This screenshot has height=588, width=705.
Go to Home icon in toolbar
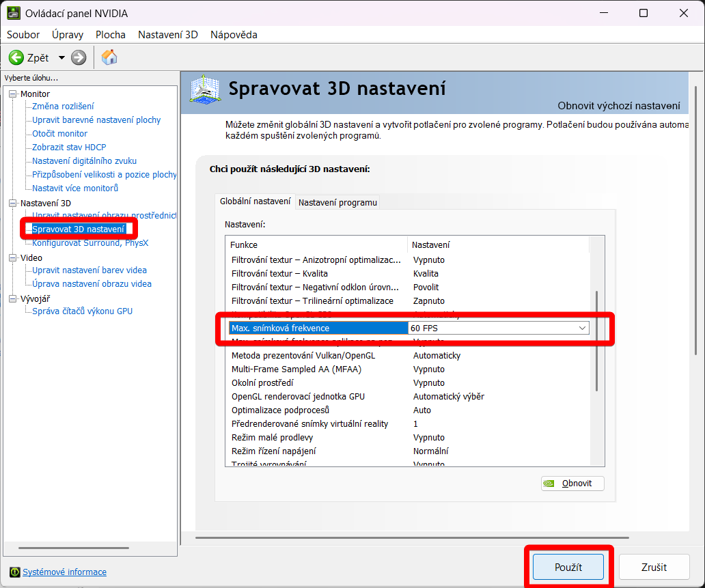click(x=109, y=57)
